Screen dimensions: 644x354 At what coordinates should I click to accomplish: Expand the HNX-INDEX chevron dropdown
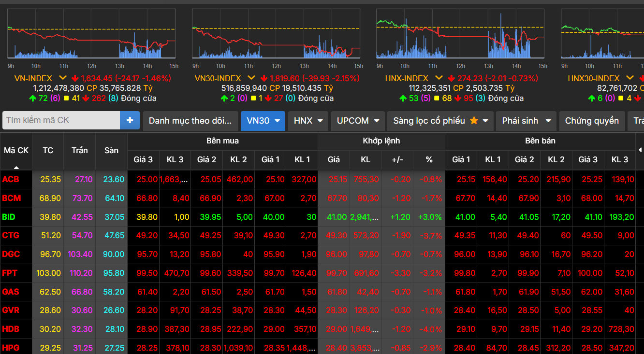[439, 78]
